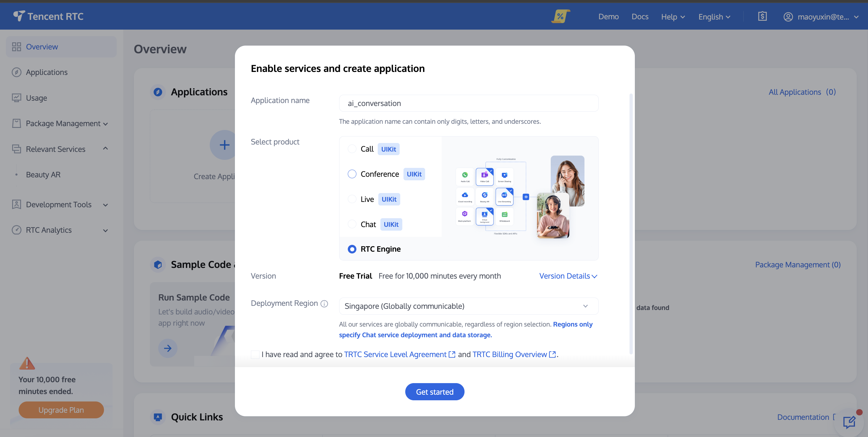This screenshot has width=868, height=437.
Task: Open TRTC Billing Overview link
Action: [510, 354]
